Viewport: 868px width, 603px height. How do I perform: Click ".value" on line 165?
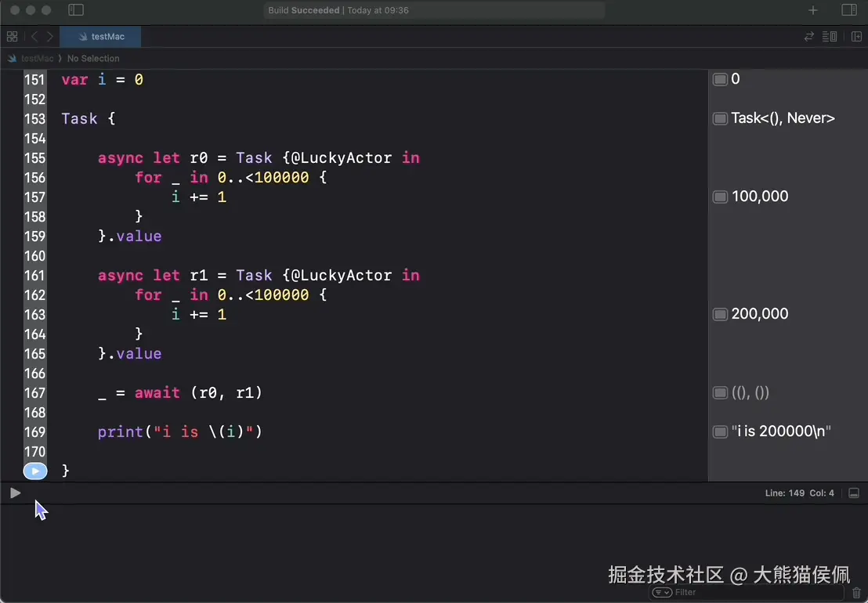pyautogui.click(x=135, y=353)
